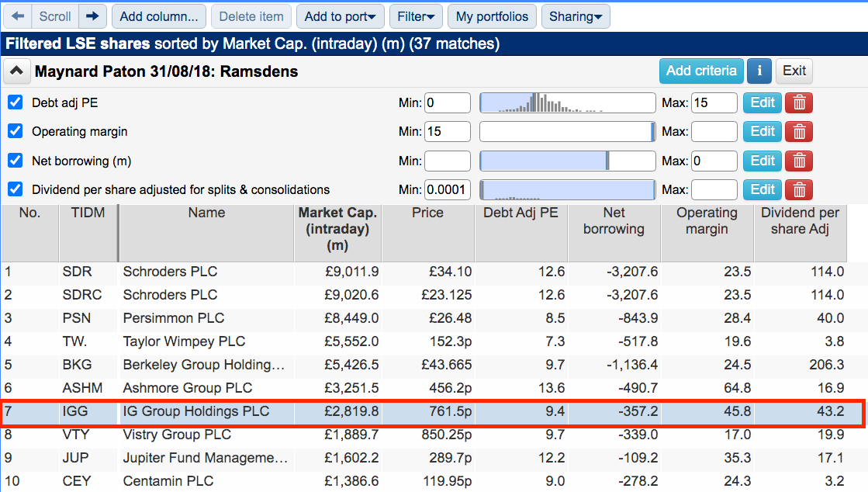Image resolution: width=868 pixels, height=492 pixels.
Task: Uncheck the Dividend per share filter
Action: coord(16,189)
